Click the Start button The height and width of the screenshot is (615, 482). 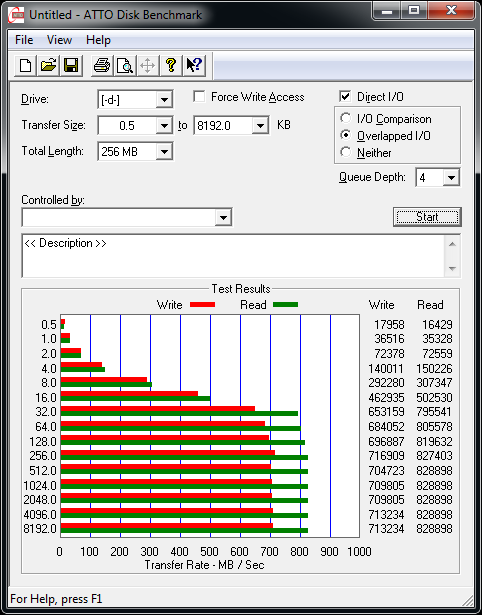tap(427, 217)
